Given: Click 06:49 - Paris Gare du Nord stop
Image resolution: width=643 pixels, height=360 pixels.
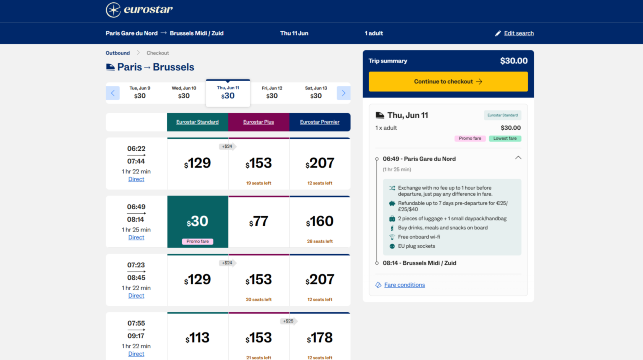Looking at the screenshot, I should pyautogui.click(x=419, y=159).
